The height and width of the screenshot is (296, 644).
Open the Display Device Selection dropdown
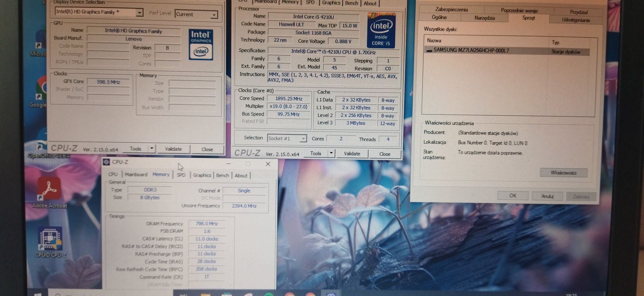point(139,13)
